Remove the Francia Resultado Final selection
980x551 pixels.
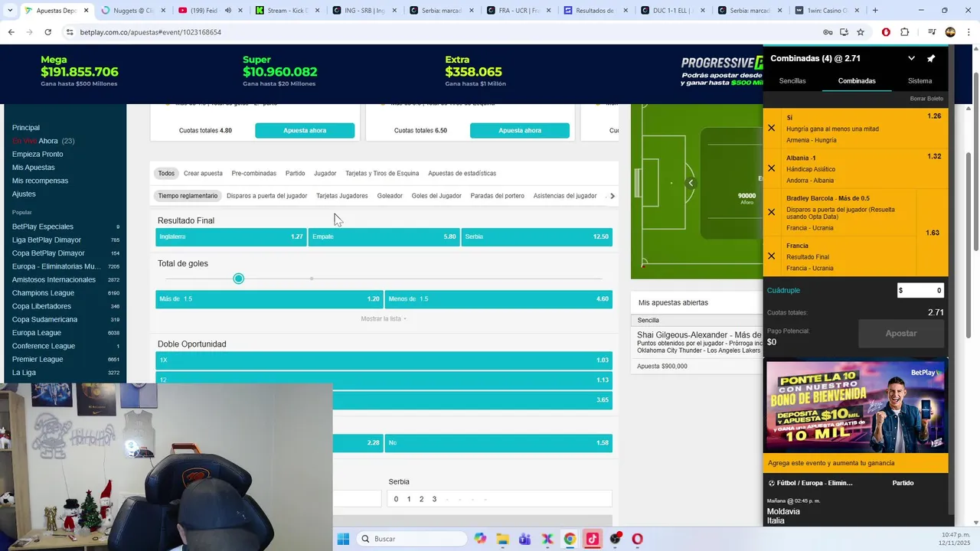[x=771, y=256]
